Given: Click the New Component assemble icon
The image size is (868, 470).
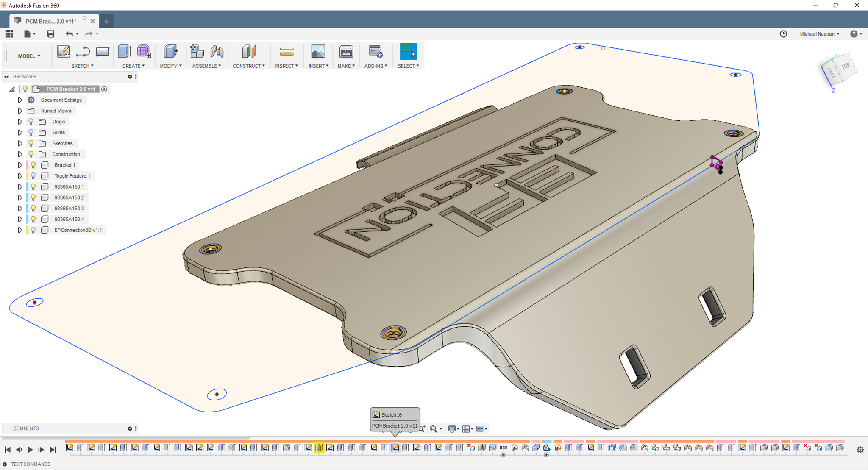Looking at the screenshot, I should point(197,51).
